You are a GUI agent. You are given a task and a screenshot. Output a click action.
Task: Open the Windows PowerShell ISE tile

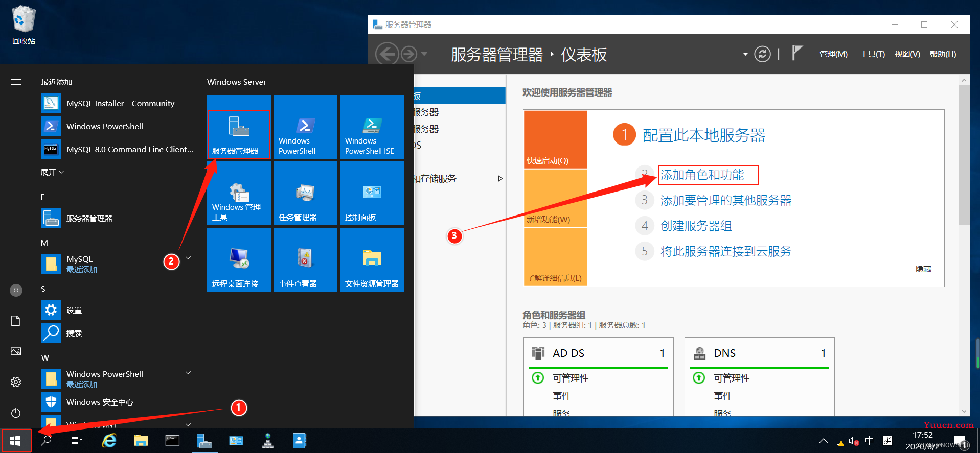372,127
